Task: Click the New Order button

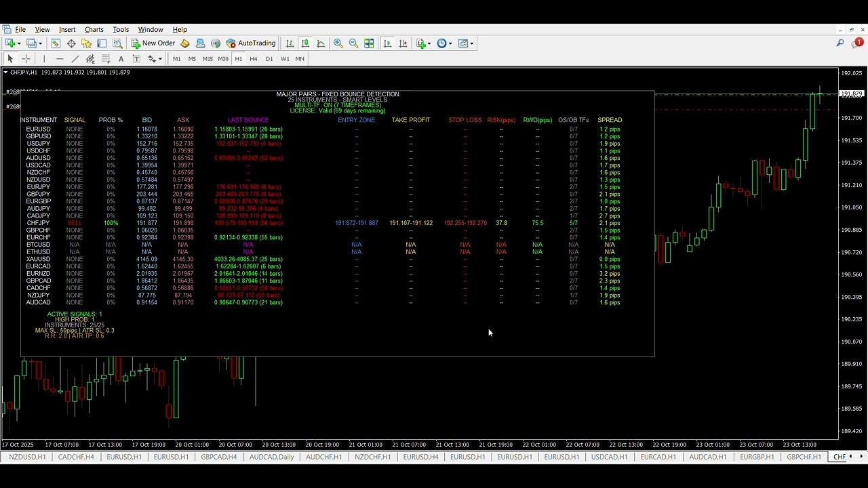Action: (x=153, y=43)
